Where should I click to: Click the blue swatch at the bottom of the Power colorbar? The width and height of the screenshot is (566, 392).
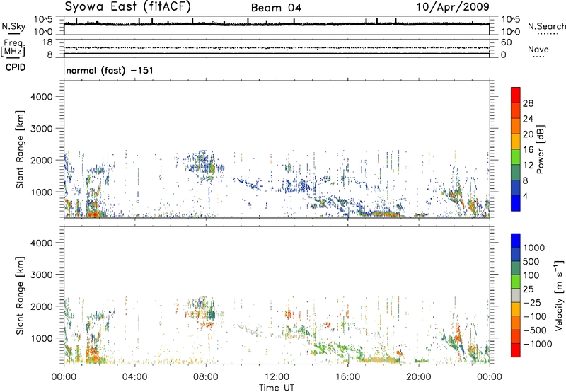pos(516,203)
